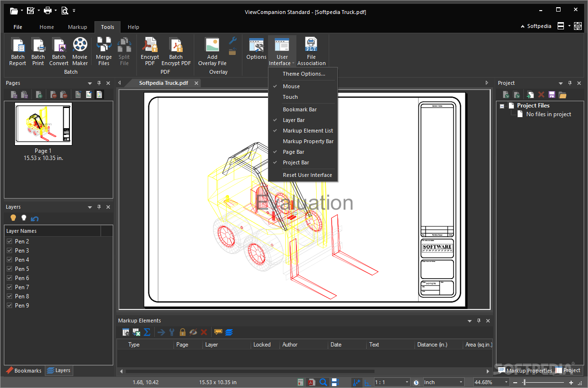Click the zoom slider handle
588x388 pixels.
click(x=524, y=382)
